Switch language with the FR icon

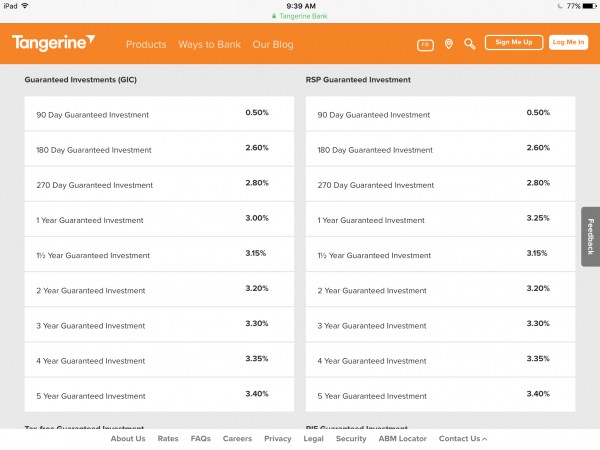point(425,44)
